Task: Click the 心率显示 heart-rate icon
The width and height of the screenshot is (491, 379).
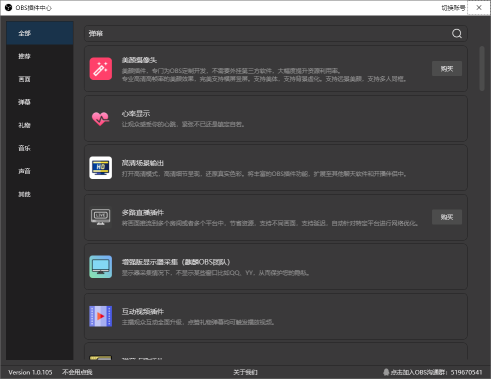Action: [101, 118]
